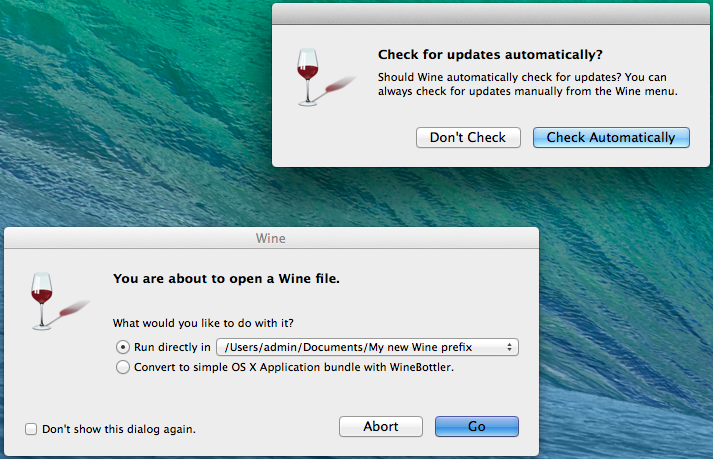
Task: Choose Don't Check for updates
Action: pos(468,137)
